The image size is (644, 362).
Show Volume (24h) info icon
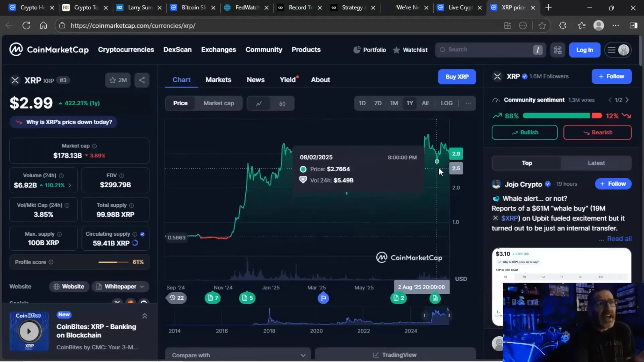click(x=61, y=176)
